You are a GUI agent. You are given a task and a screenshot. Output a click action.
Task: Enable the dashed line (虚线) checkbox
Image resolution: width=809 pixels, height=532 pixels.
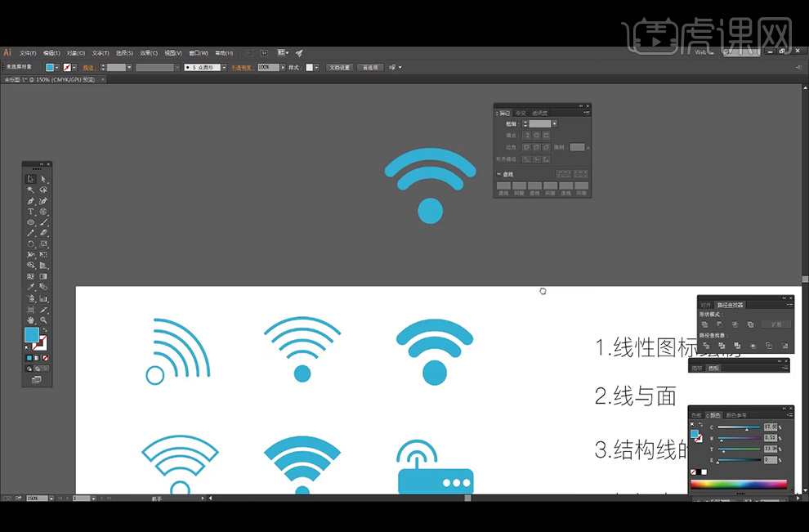(499, 174)
